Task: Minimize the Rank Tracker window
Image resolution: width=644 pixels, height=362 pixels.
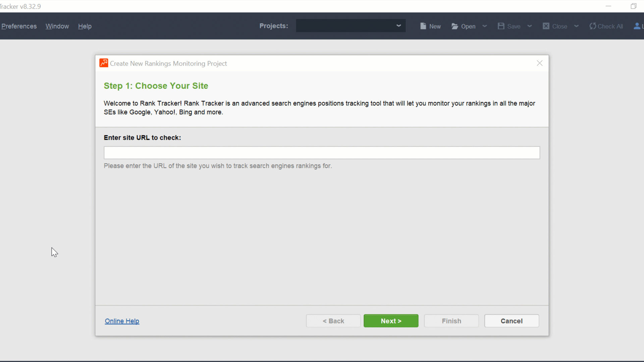Action: click(608, 6)
